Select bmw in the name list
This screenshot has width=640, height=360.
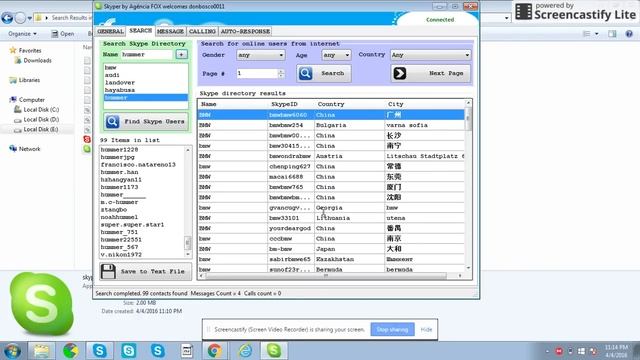coord(146,67)
